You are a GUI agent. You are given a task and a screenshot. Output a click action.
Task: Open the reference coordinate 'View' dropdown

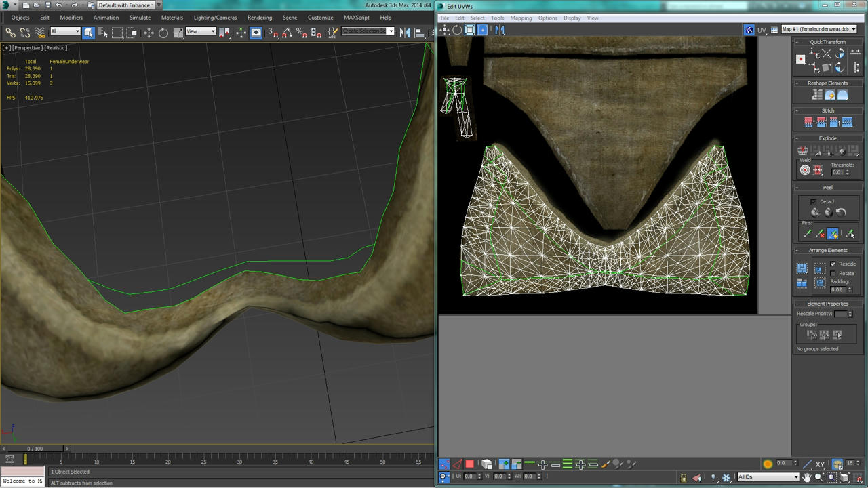pyautogui.click(x=201, y=31)
